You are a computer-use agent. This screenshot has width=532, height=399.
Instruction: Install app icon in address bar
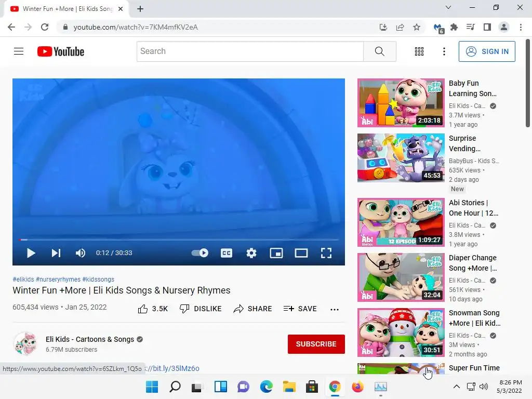point(383,27)
